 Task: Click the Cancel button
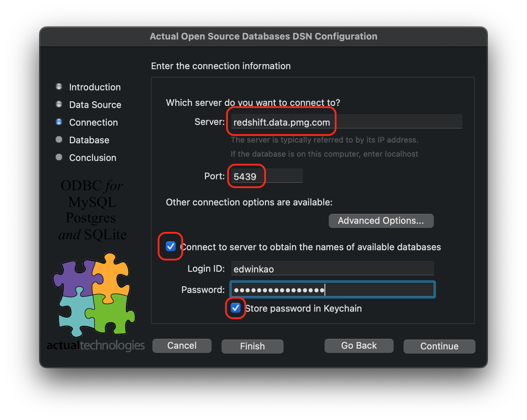tap(182, 346)
